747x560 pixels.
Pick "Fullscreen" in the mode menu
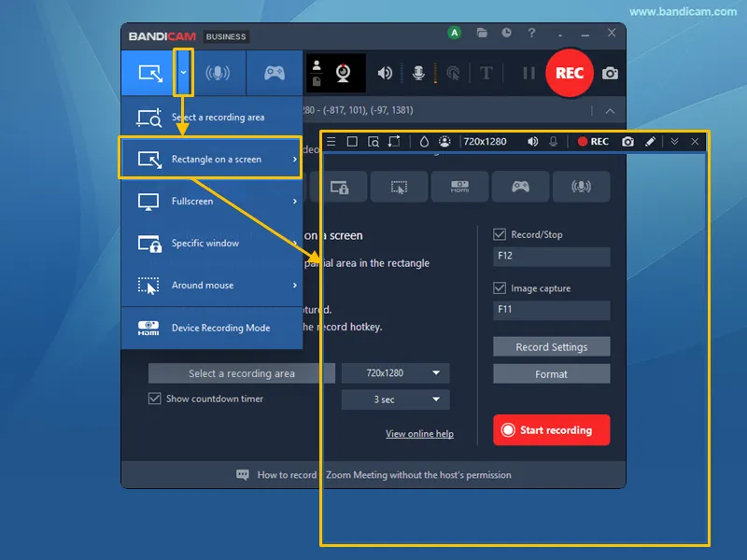212,201
